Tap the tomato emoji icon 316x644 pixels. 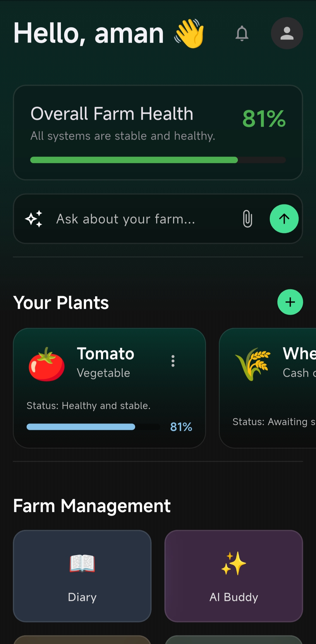[47, 364]
